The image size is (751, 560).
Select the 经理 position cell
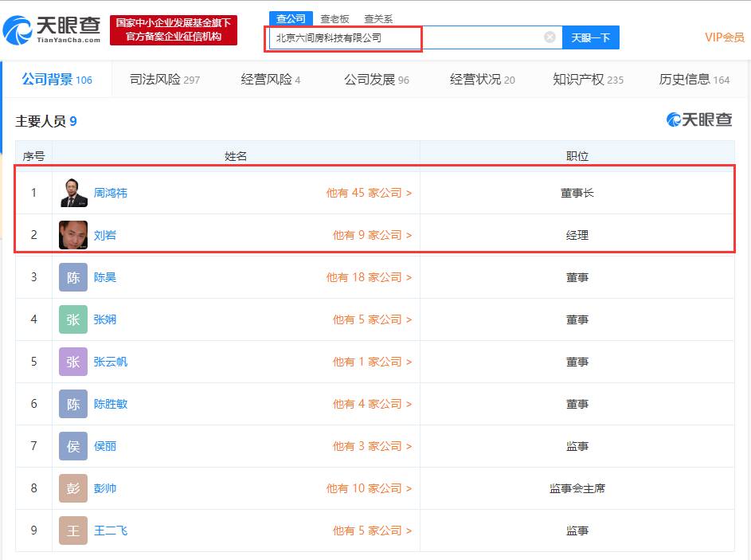[577, 235]
